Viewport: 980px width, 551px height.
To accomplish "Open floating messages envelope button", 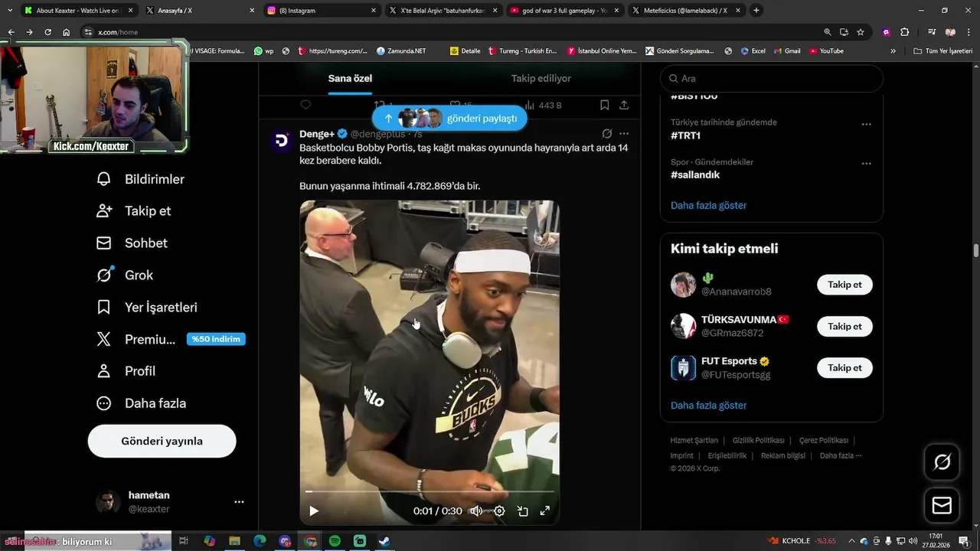I will pyautogui.click(x=942, y=506).
